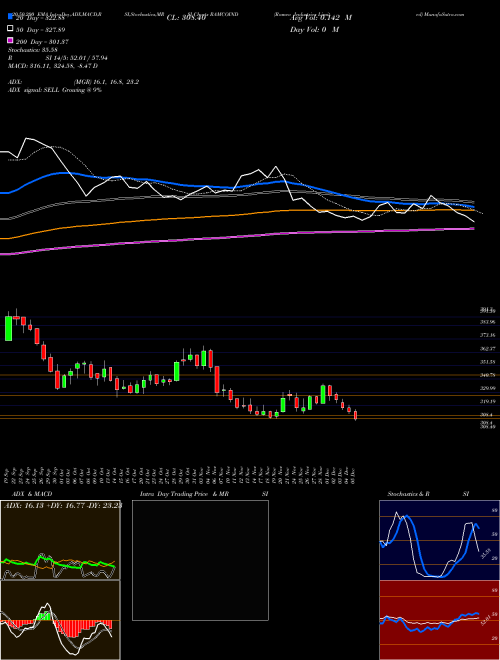The height and width of the screenshot is (660, 500).
Task: Open the blue Stochastics mini chart
Action: [x=439, y=540]
